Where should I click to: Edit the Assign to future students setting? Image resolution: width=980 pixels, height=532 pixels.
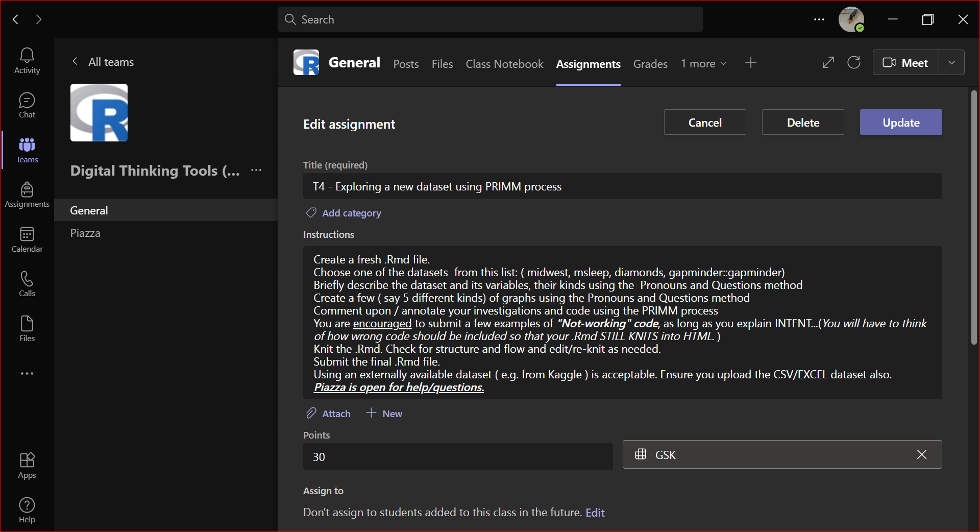(x=595, y=513)
